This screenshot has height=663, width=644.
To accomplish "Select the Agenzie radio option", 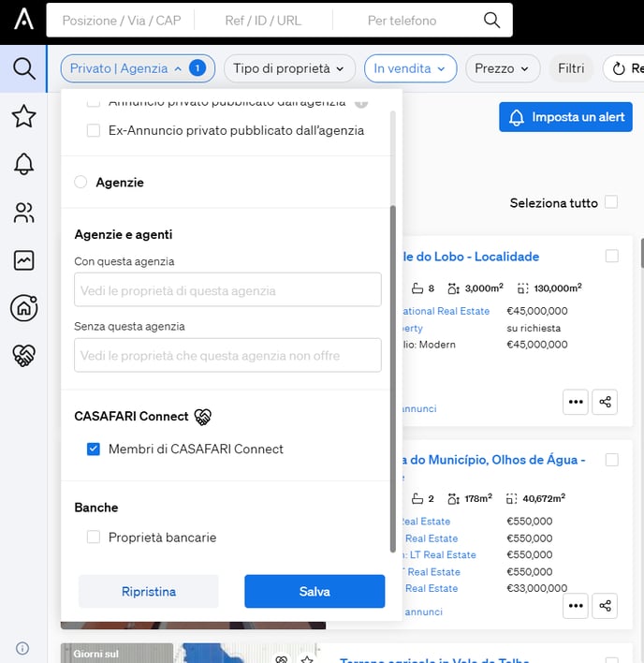I will (x=80, y=182).
